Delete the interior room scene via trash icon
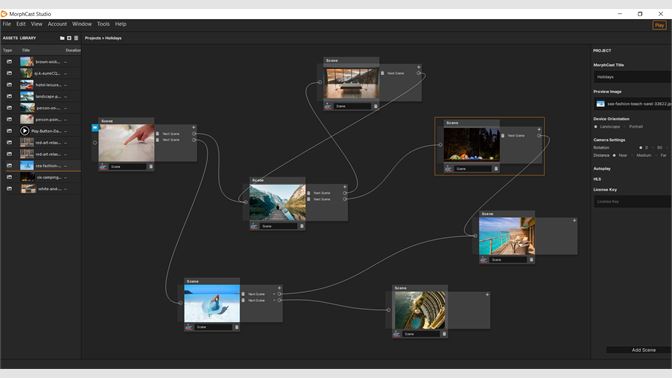This screenshot has width=672, height=378. 376,106
